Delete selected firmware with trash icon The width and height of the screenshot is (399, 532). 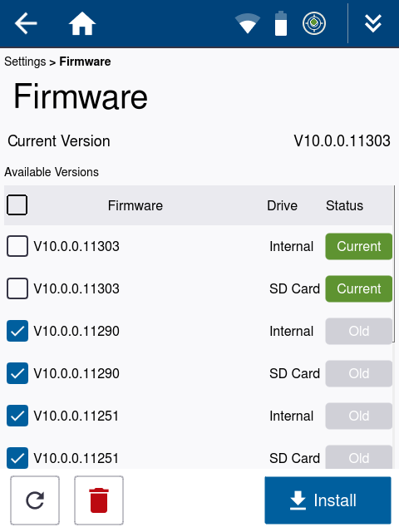[x=99, y=500]
